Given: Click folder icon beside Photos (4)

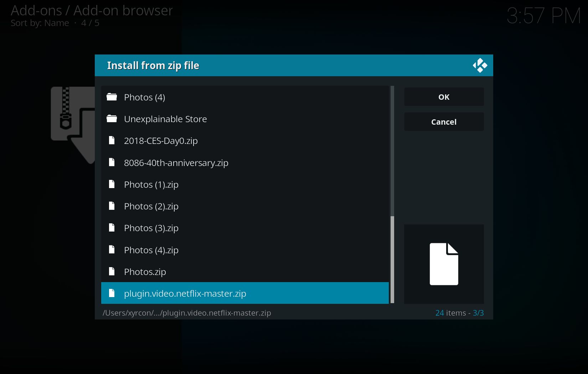Looking at the screenshot, I should pyautogui.click(x=112, y=97).
